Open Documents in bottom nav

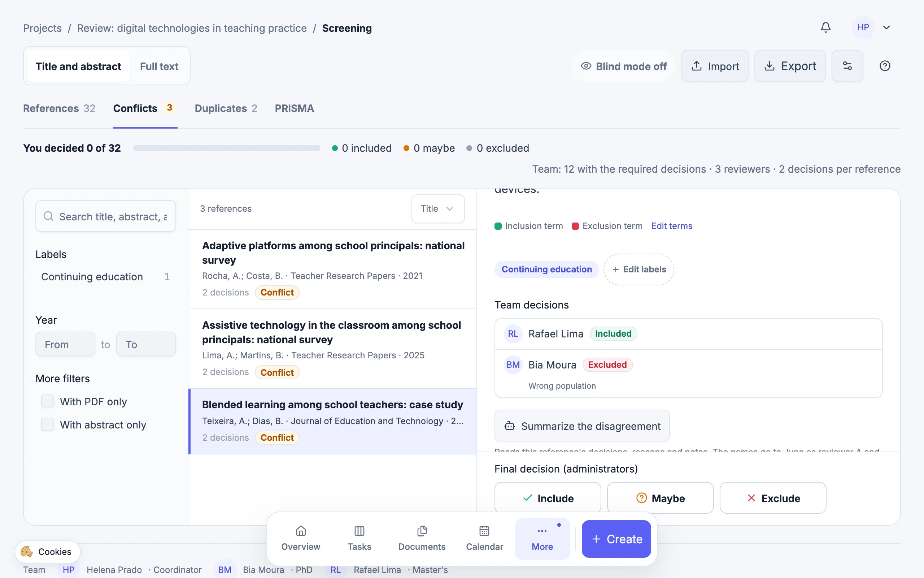(x=422, y=539)
